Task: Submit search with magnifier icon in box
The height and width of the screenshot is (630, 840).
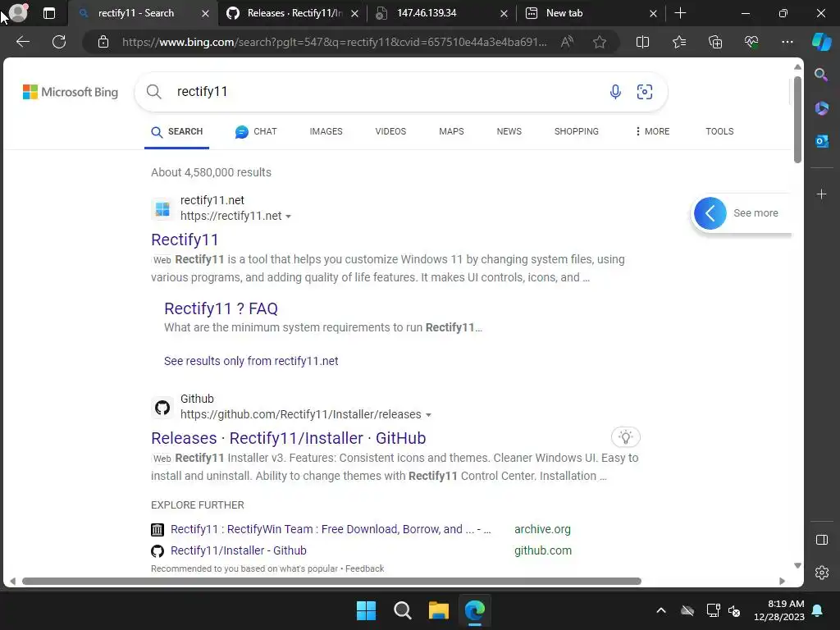Action: (x=153, y=92)
